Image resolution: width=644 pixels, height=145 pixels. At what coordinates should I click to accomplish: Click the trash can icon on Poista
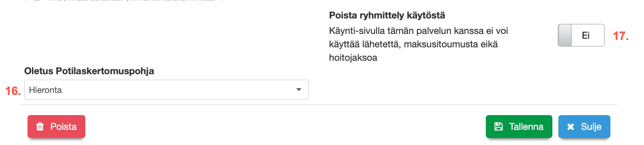coord(40,127)
